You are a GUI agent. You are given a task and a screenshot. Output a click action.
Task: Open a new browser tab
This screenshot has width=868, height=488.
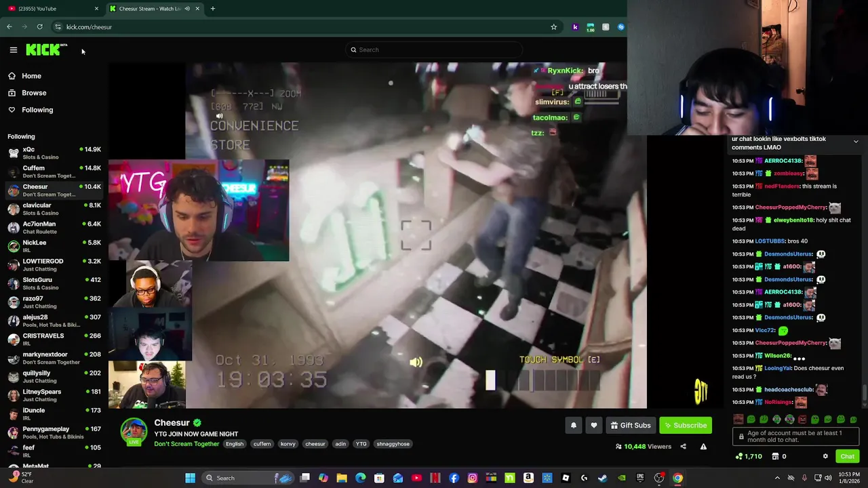point(212,9)
